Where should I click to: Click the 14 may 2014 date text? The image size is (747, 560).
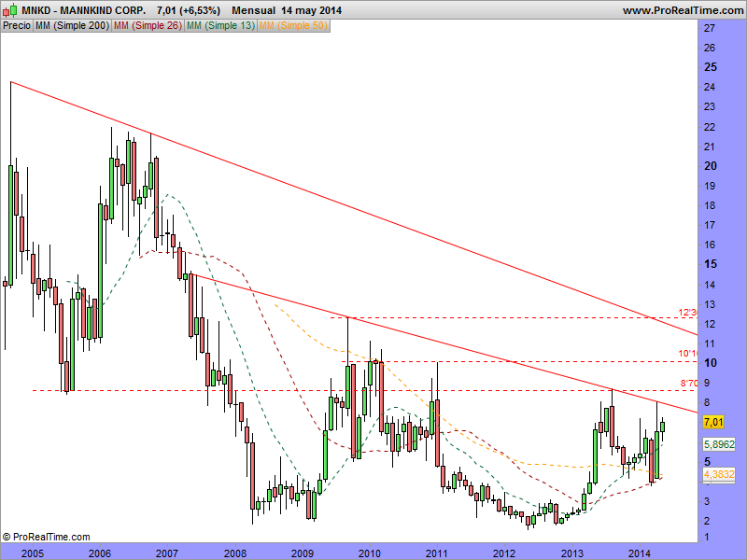point(311,10)
